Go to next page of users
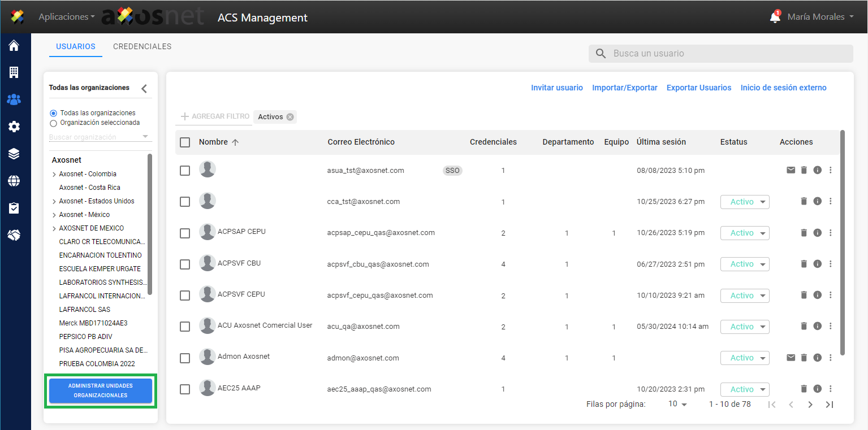 pos(810,404)
